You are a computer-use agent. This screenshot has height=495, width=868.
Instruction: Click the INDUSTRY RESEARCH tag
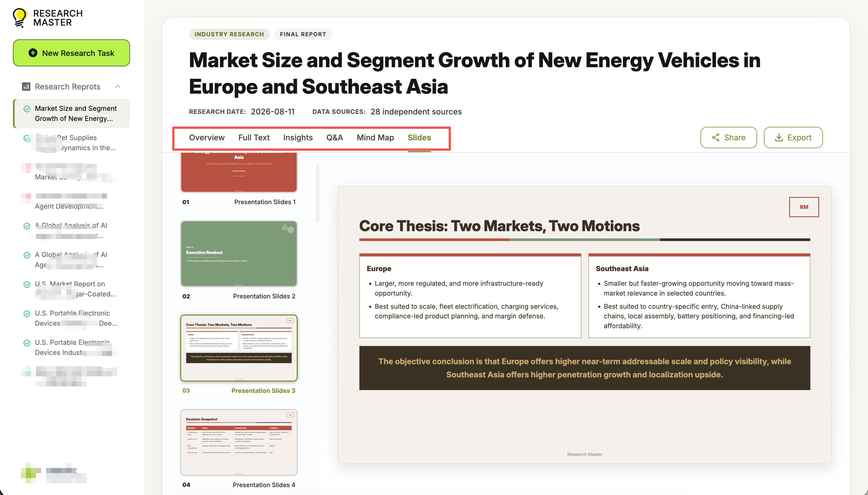click(229, 34)
